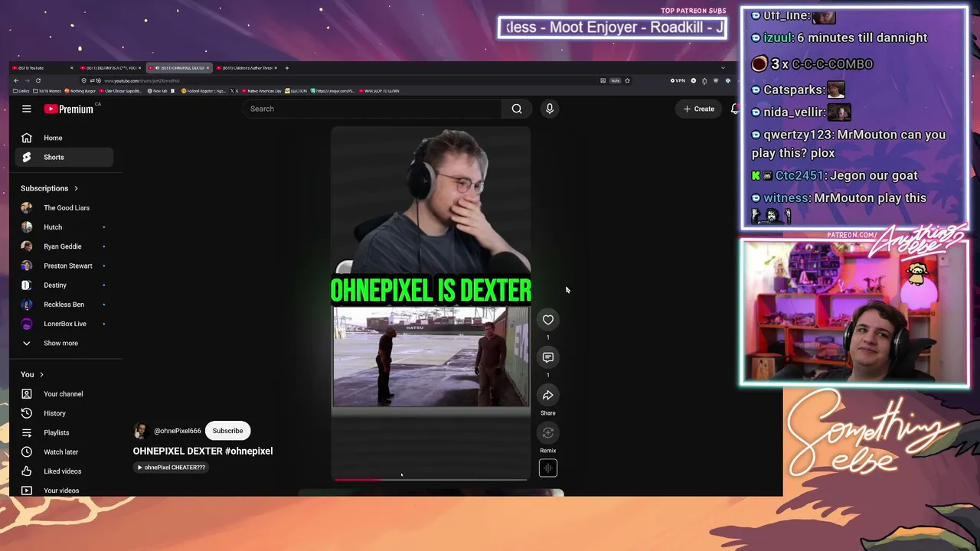The image size is (980, 551).
Task: Share the OhnePixel Dexter short
Action: (548, 395)
